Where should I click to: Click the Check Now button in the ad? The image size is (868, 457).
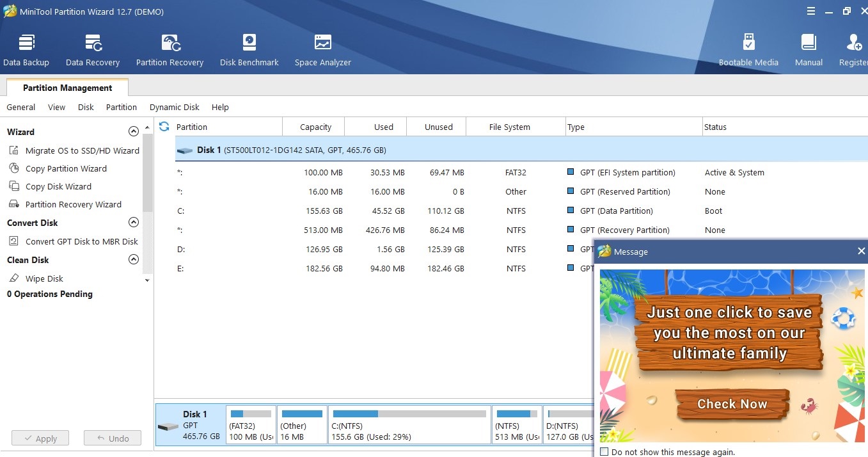[x=732, y=404]
